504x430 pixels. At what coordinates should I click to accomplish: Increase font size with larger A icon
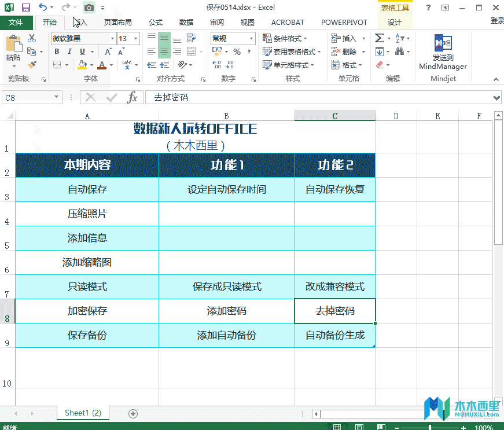click(x=108, y=52)
